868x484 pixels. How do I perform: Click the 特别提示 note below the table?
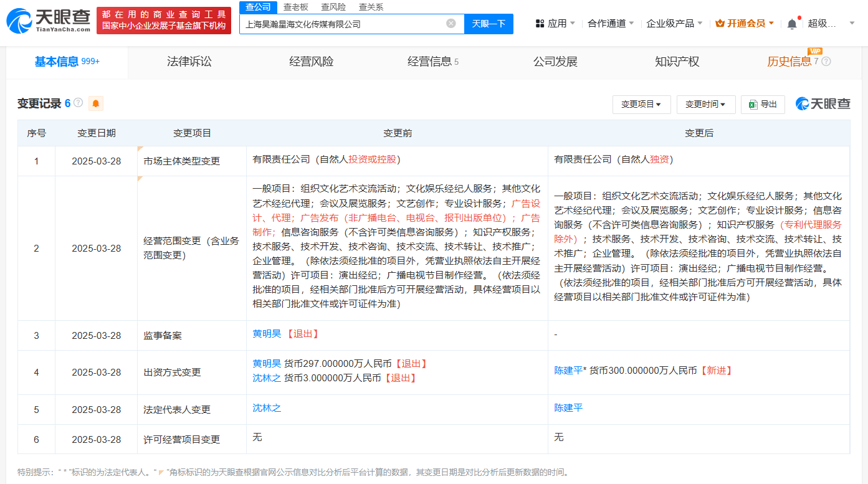tap(293, 472)
